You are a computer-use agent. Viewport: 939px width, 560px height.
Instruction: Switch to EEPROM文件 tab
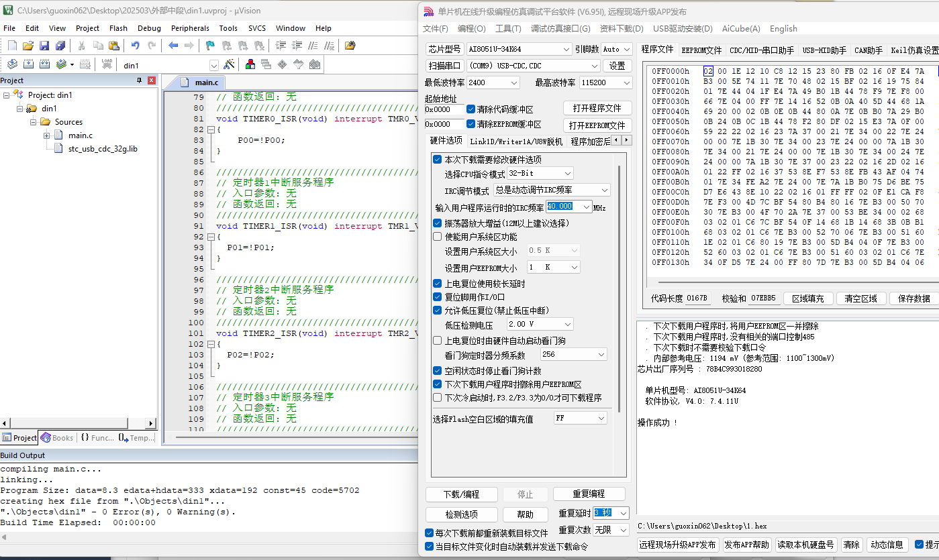click(701, 50)
